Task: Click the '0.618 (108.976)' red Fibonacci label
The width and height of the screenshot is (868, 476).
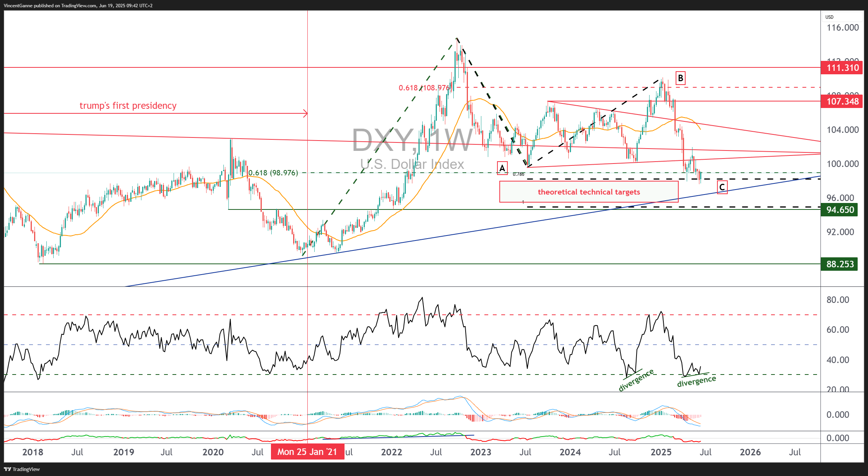Action: click(x=424, y=88)
